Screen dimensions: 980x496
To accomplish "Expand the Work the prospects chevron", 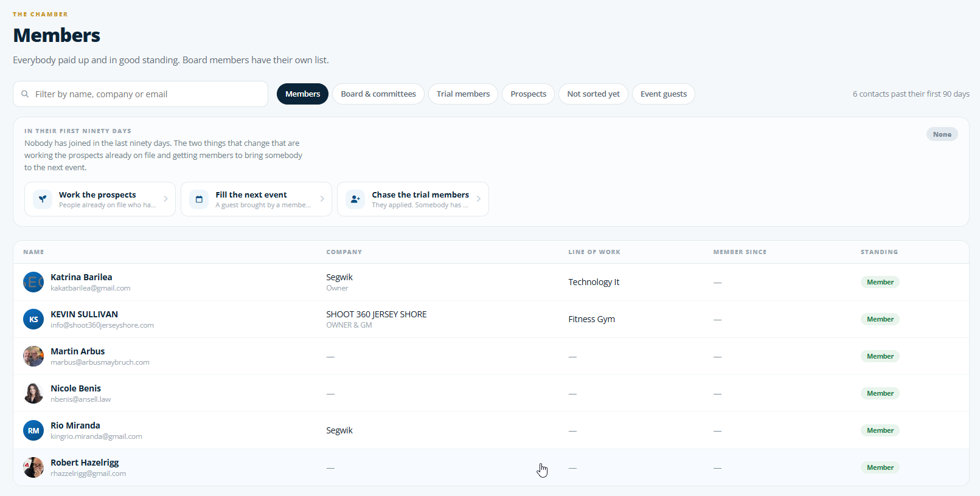I will 165,199.
